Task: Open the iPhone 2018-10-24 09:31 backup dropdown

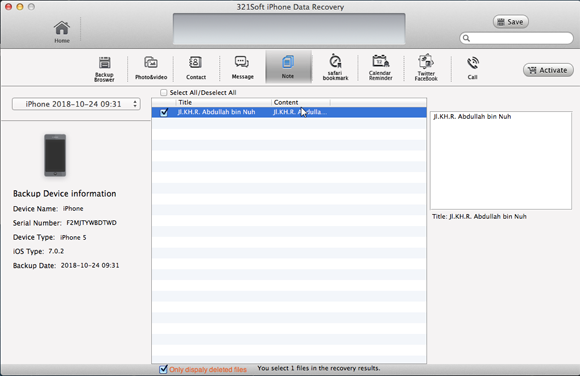Action: 76,104
